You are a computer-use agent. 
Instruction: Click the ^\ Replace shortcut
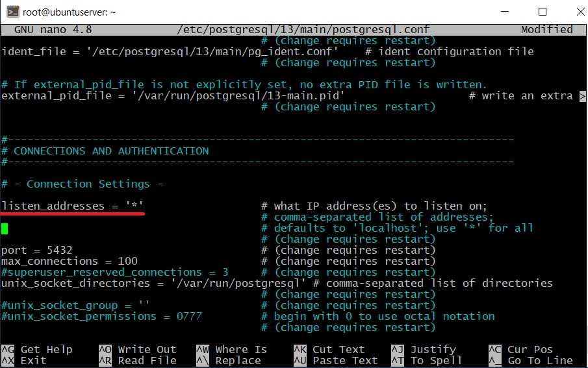(x=228, y=360)
